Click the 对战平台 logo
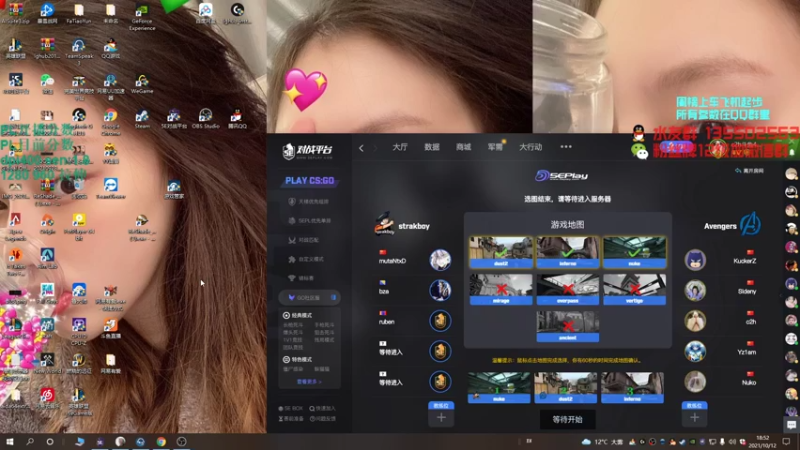Viewport: 800px width, 450px height. point(308,151)
